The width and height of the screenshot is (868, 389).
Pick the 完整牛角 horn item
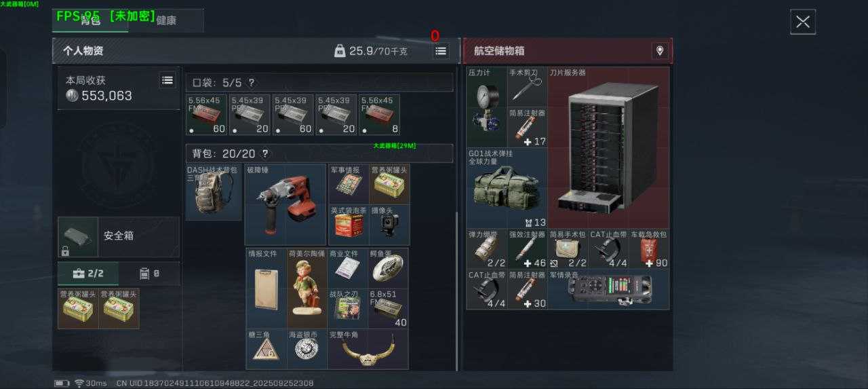point(368,350)
